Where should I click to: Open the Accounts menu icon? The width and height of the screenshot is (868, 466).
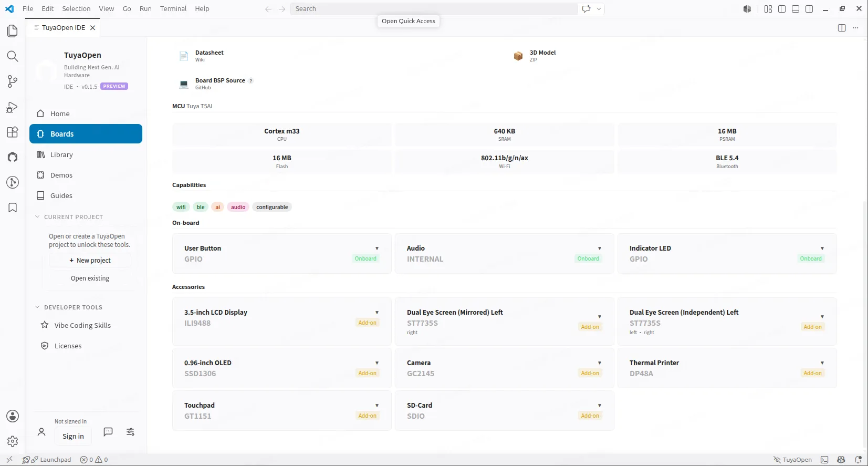tap(13, 416)
